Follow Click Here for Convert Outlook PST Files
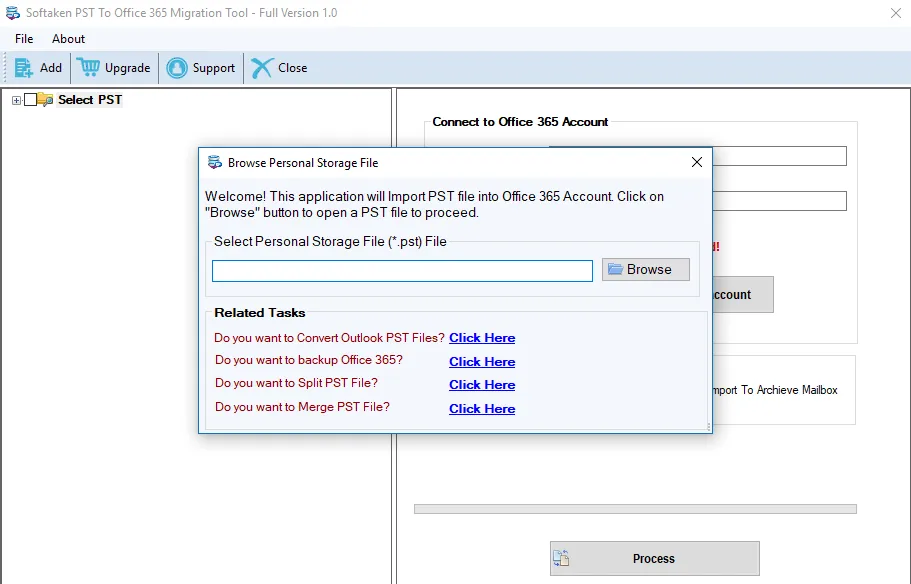911x584 pixels. [482, 338]
